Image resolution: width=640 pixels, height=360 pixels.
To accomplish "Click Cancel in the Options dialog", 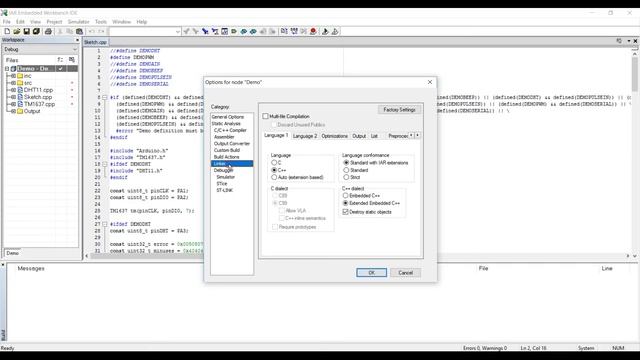I will point(405,273).
